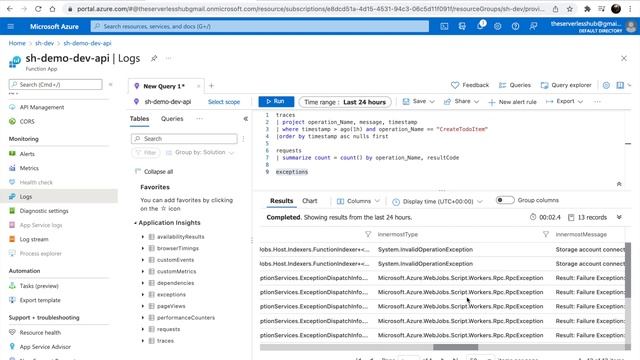
Task: Open Cloud Shell from the top bar
Action: pyautogui.click(x=444, y=27)
